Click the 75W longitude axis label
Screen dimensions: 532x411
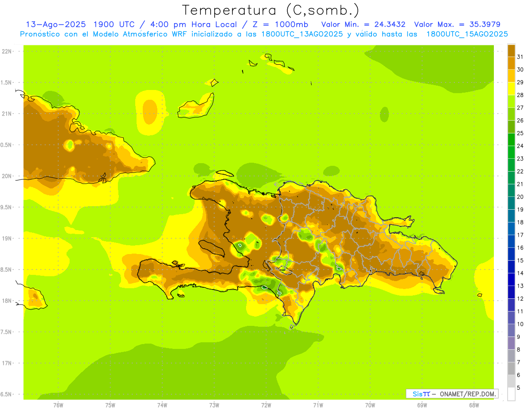click(x=110, y=405)
